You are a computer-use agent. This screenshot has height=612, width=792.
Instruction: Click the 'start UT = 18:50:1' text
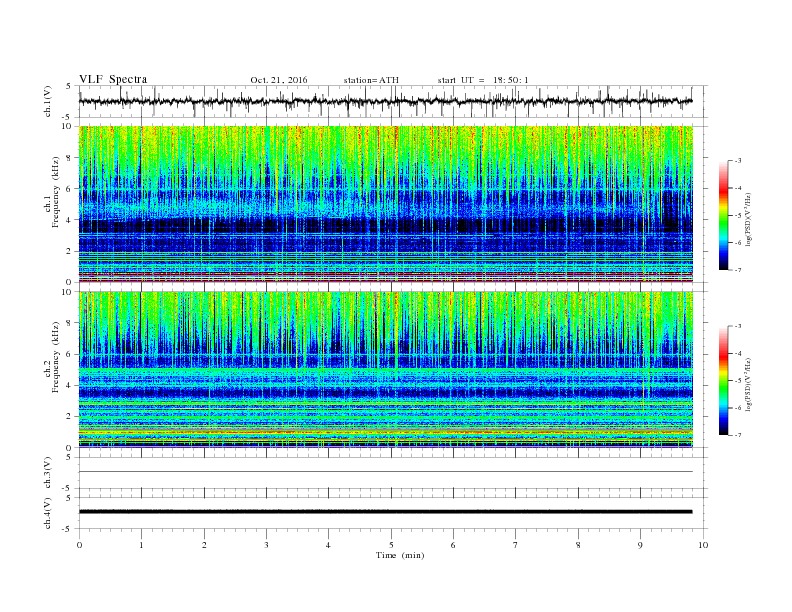pos(483,80)
